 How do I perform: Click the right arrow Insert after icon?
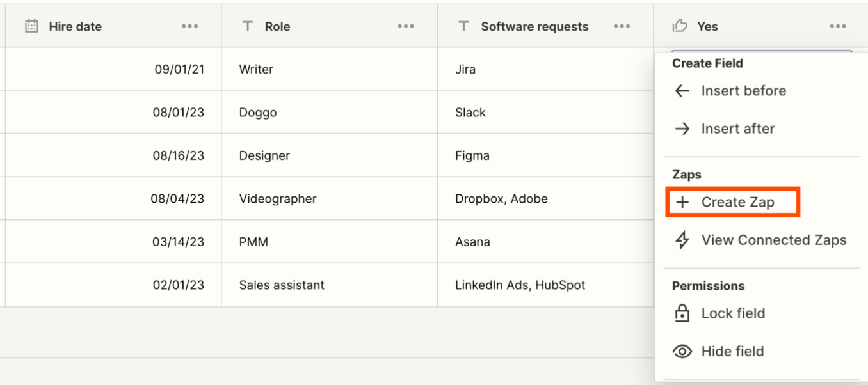682,129
